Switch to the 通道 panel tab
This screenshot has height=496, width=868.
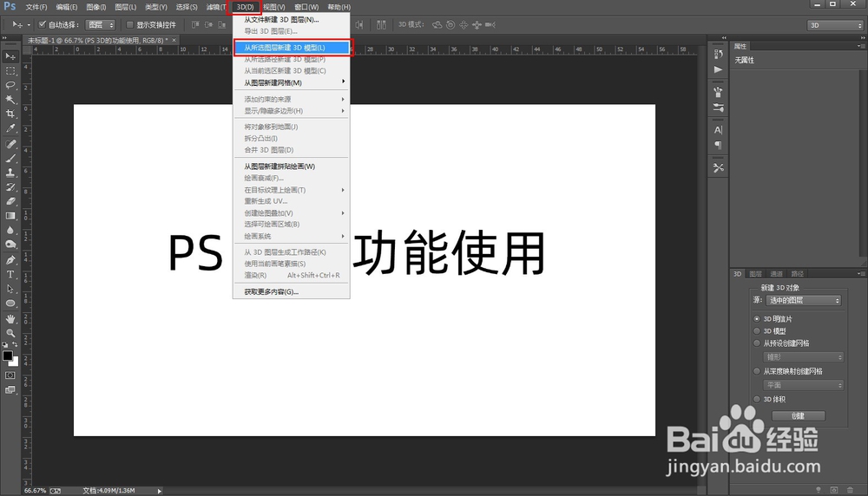pyautogui.click(x=776, y=274)
